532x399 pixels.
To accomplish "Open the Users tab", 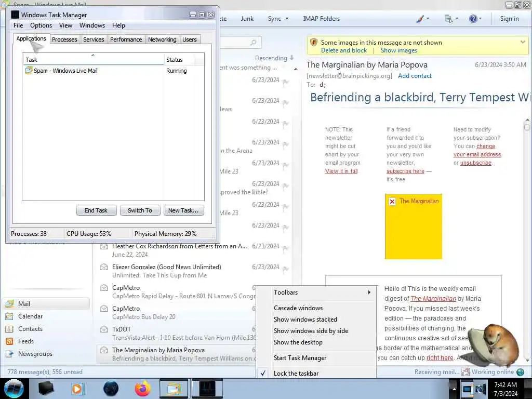I will 189,39.
